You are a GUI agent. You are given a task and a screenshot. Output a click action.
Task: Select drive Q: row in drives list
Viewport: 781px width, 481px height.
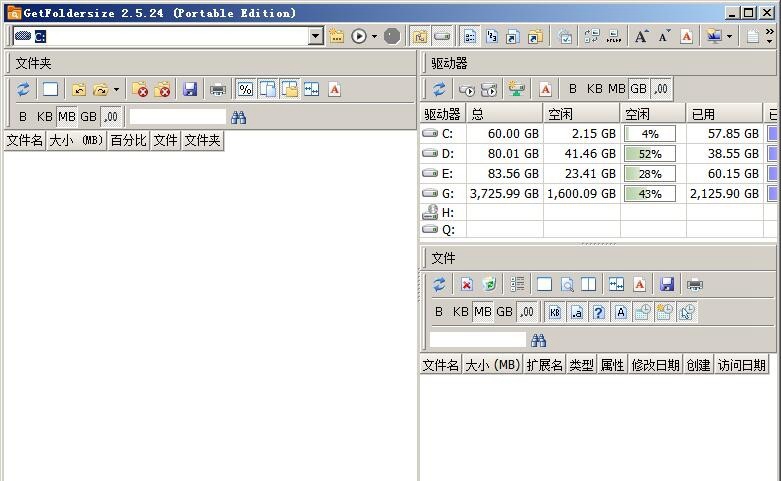(599, 230)
